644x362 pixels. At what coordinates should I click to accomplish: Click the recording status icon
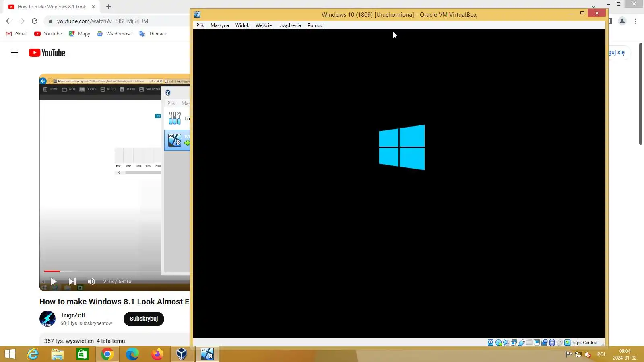pyautogui.click(x=545, y=343)
